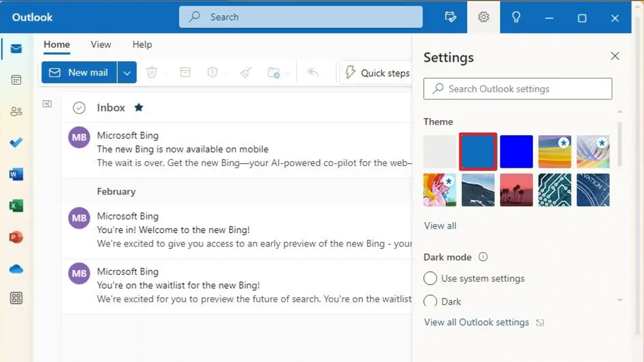Expand the New mail dropdown arrow
644x362 pixels.
[127, 73]
